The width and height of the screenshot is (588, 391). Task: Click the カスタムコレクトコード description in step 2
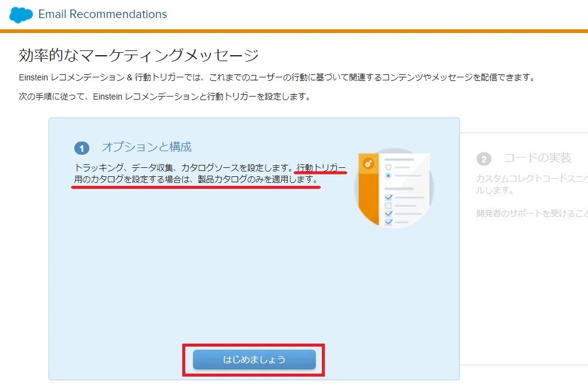click(x=532, y=184)
